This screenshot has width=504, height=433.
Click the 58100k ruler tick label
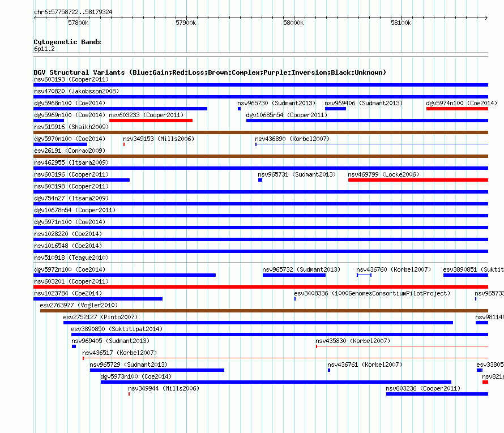pyautogui.click(x=401, y=23)
